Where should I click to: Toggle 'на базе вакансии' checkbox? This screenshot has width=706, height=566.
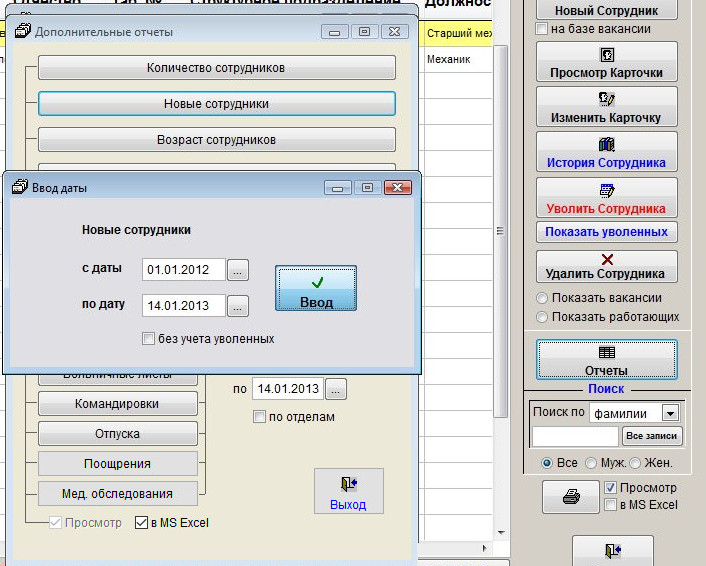coord(541,29)
